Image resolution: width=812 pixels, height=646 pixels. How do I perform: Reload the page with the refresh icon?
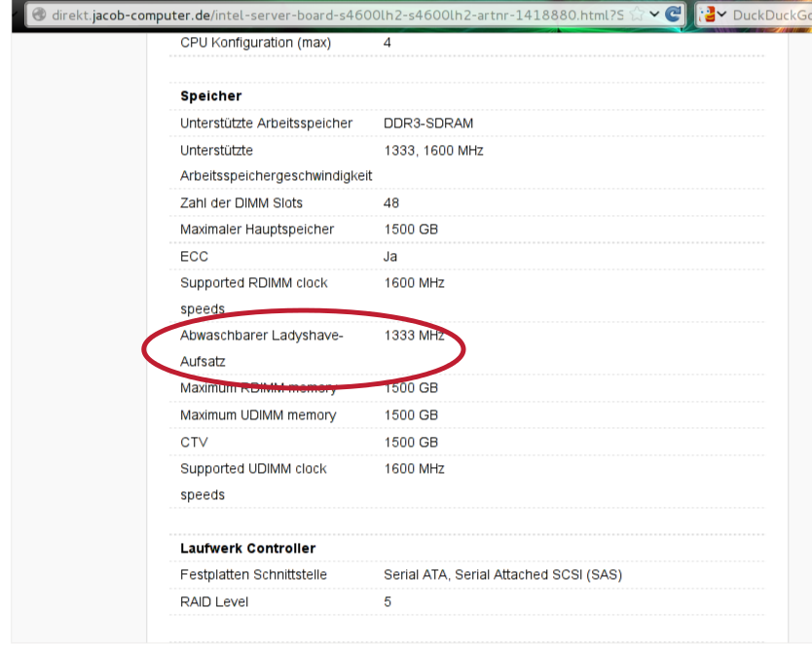tap(673, 15)
